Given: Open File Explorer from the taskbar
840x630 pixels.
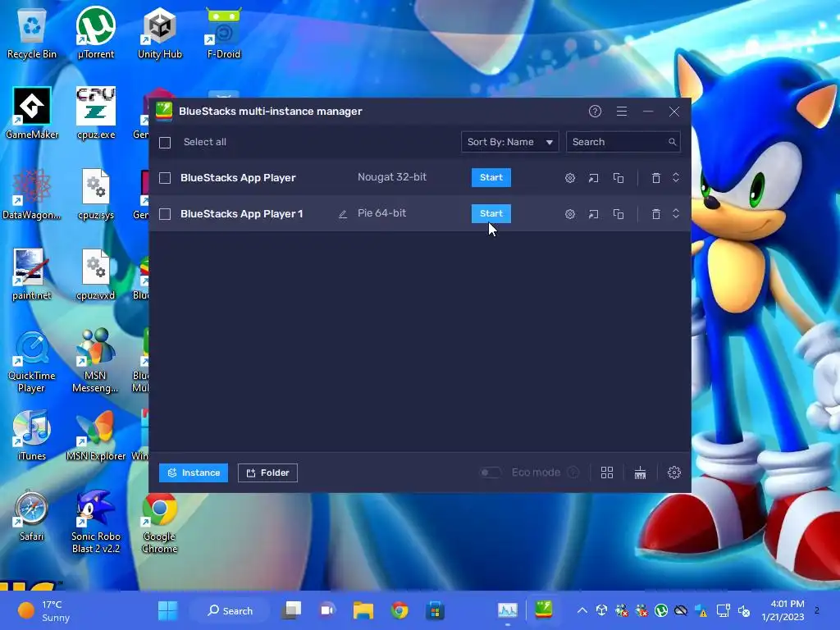Looking at the screenshot, I should click(x=363, y=610).
